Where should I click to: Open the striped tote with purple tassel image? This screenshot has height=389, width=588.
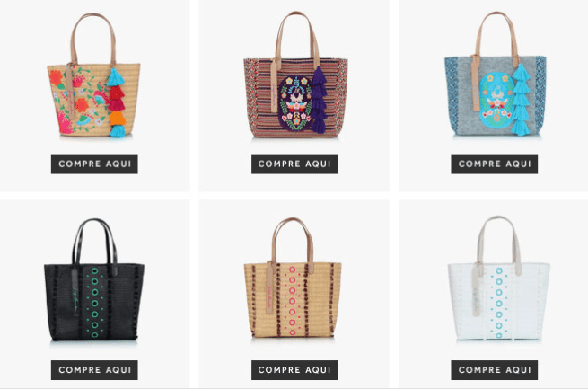[x=295, y=75]
